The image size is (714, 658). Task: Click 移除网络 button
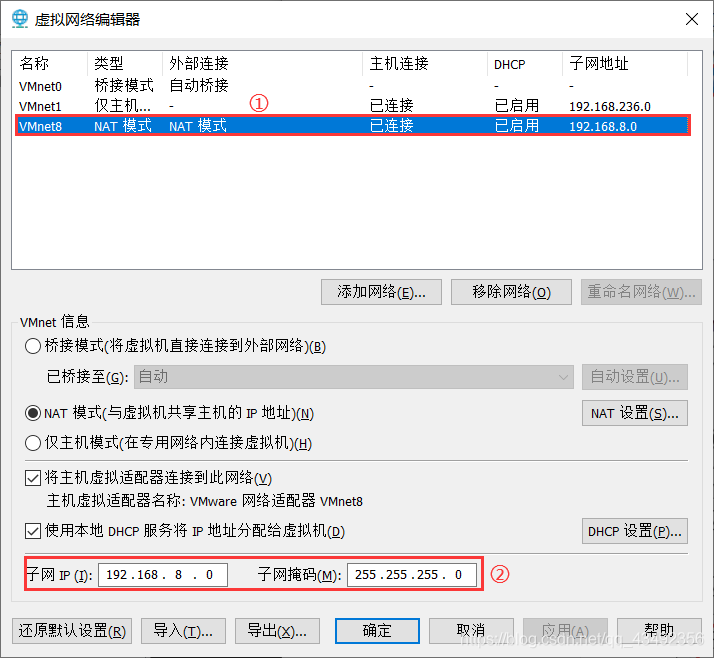point(511,292)
